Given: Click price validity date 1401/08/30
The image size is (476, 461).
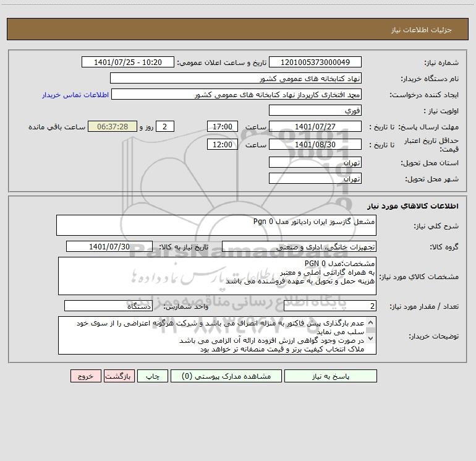Looking at the screenshot, I should pos(315,145).
